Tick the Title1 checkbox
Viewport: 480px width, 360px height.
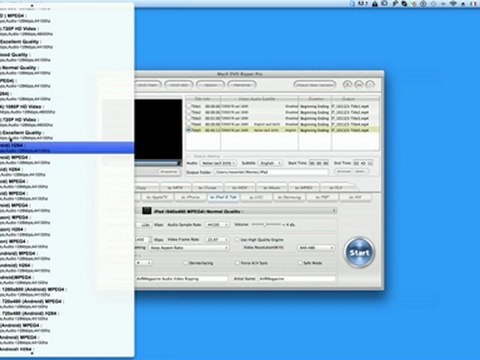pos(189,106)
